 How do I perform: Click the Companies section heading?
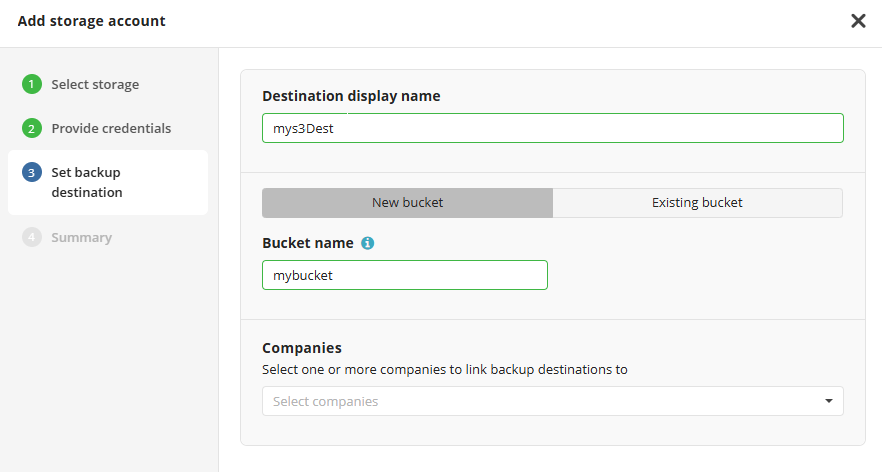(x=302, y=348)
